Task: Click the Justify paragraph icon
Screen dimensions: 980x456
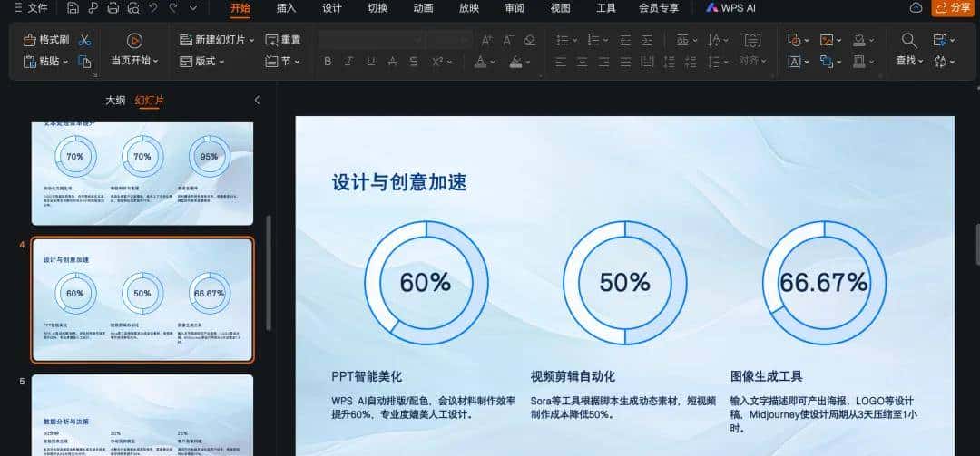Action: tap(625, 62)
